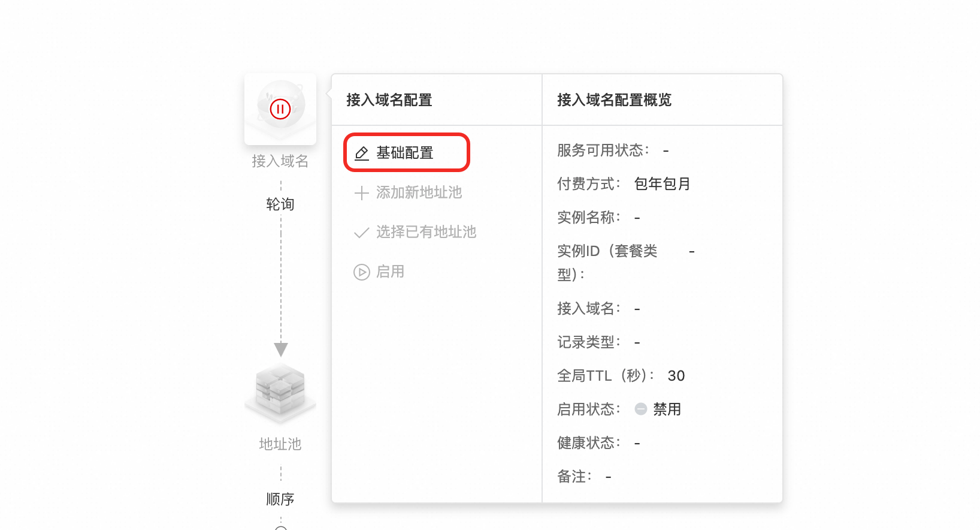Click the 顺序 policy label
This screenshot has width=980, height=530.
pyautogui.click(x=280, y=499)
